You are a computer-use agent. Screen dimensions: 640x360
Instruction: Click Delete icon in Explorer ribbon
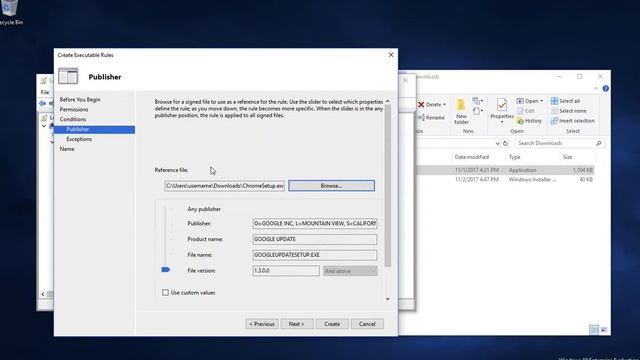(x=421, y=104)
